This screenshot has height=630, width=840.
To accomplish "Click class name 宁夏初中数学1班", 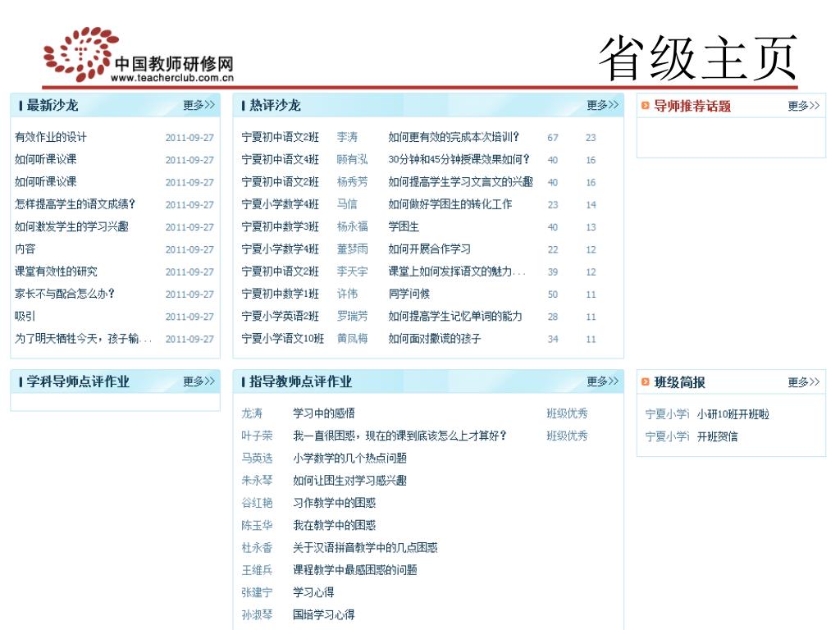I will (281, 294).
